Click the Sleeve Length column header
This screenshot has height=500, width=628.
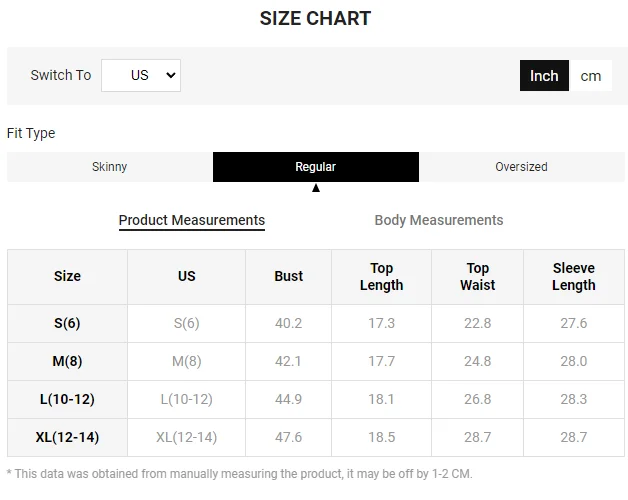[x=574, y=276]
